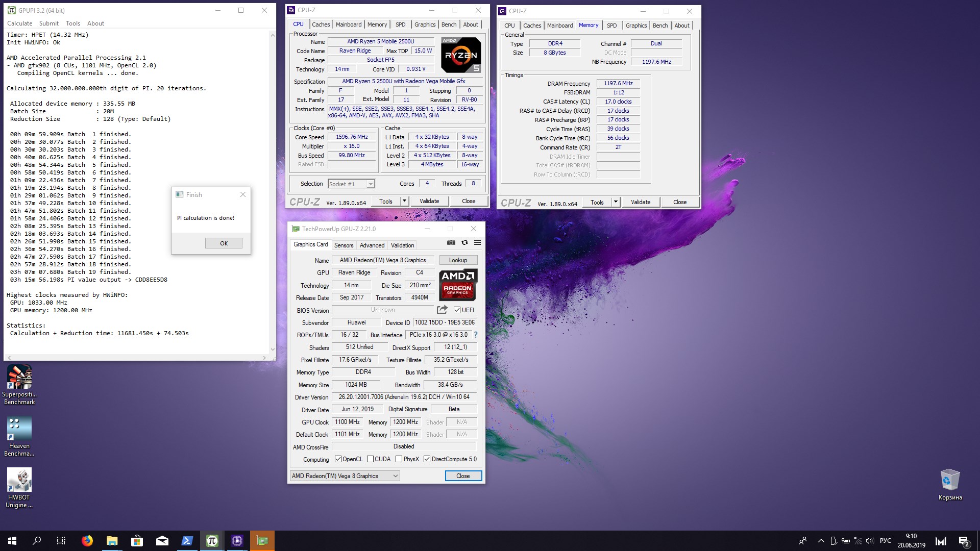Click Validate in the right CPU-Z window
This screenshot has height=551, width=980.
pos(641,202)
